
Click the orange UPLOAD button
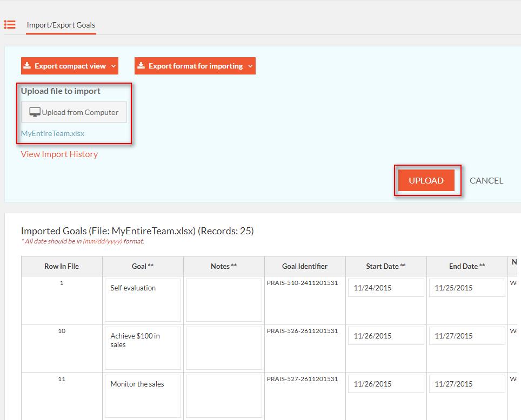click(x=426, y=181)
